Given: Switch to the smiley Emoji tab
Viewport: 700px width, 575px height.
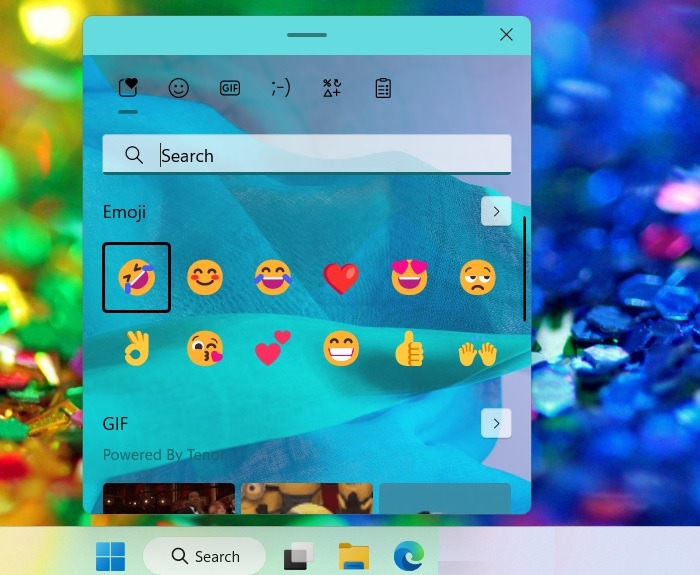Looking at the screenshot, I should point(179,88).
